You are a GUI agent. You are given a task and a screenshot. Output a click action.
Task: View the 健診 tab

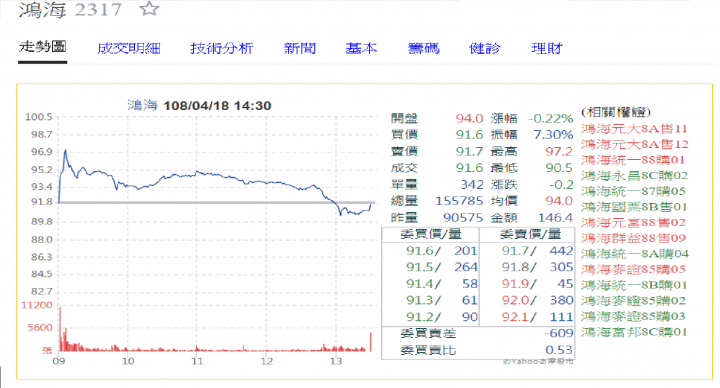485,48
